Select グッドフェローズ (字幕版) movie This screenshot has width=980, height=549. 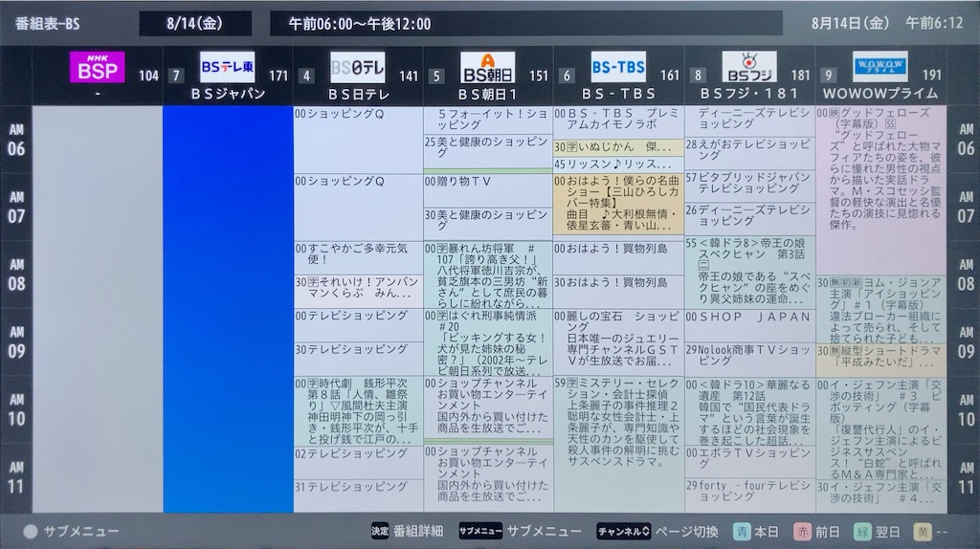[880, 190]
